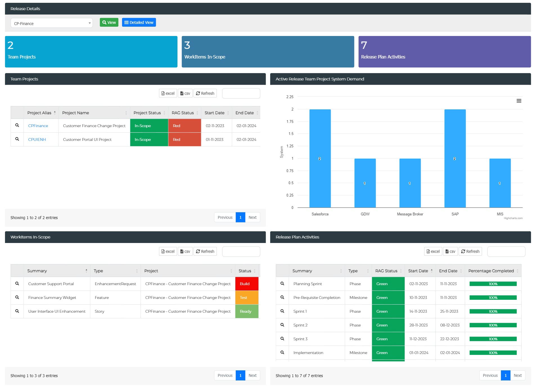Sort WorkItems by Summary column
This screenshot has width=536, height=392.
click(x=57, y=271)
